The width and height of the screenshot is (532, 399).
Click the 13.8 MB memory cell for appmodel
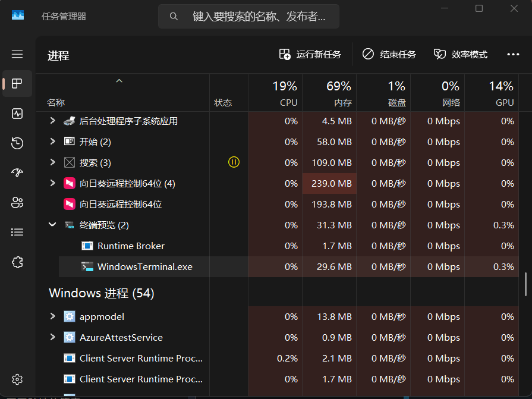pyautogui.click(x=329, y=316)
